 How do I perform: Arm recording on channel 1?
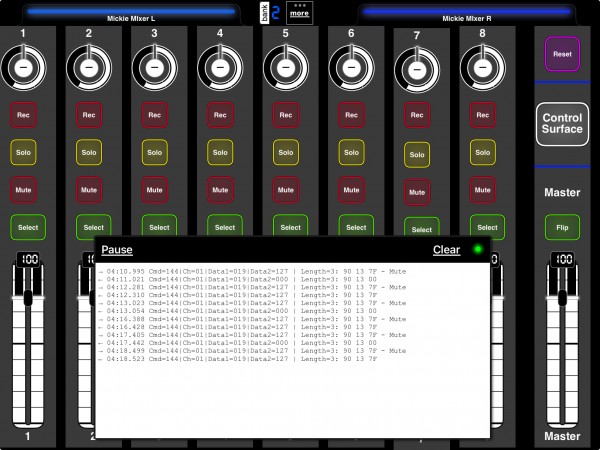[23, 115]
